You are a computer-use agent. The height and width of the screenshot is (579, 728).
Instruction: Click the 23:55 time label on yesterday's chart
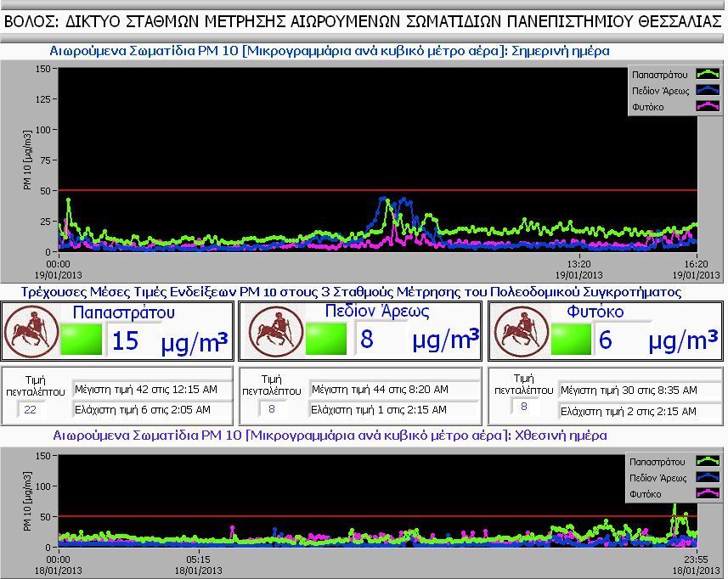tap(696, 559)
